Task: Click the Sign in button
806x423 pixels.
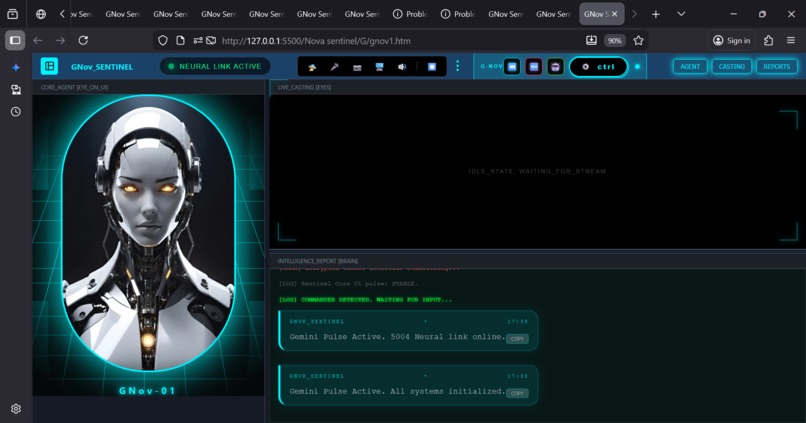Action: click(x=731, y=41)
